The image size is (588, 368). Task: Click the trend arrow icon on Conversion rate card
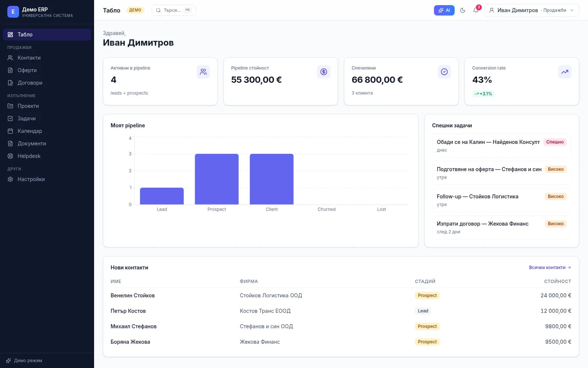[565, 72]
